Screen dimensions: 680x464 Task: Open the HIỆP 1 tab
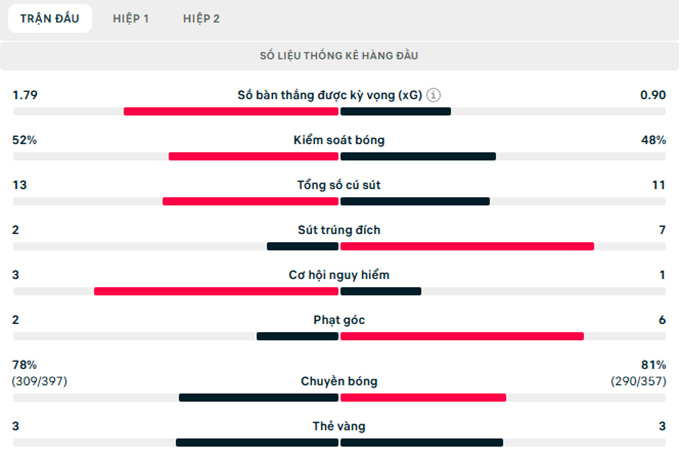(131, 19)
